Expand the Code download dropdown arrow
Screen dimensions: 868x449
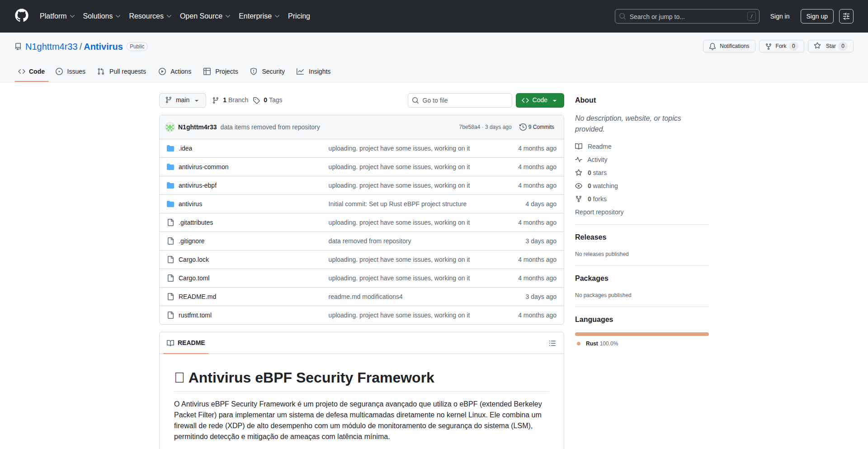554,100
